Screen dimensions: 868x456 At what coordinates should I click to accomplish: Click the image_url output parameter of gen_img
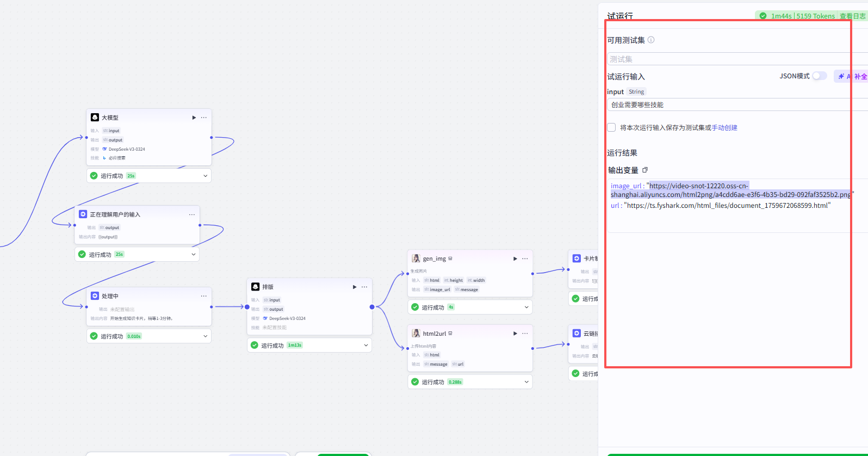[437, 289]
